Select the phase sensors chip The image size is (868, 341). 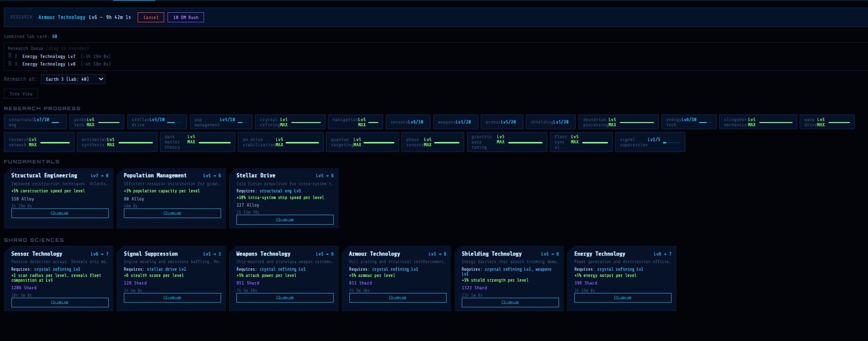click(x=433, y=142)
